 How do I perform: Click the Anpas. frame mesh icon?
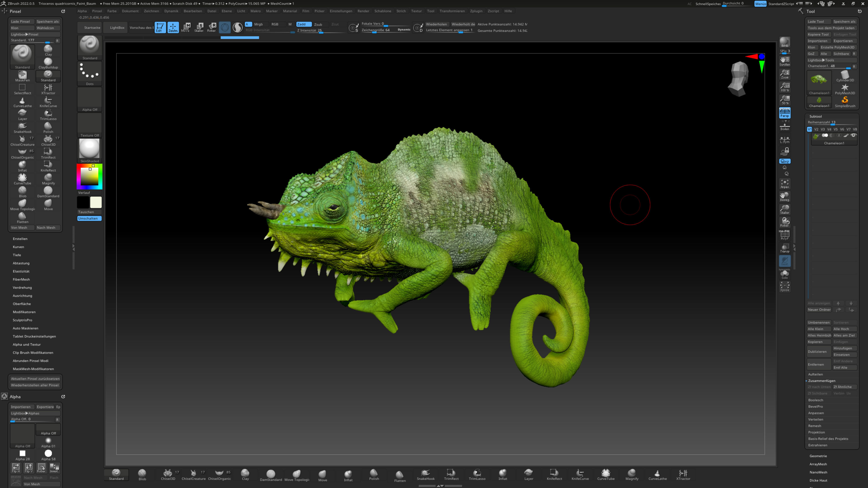click(784, 183)
